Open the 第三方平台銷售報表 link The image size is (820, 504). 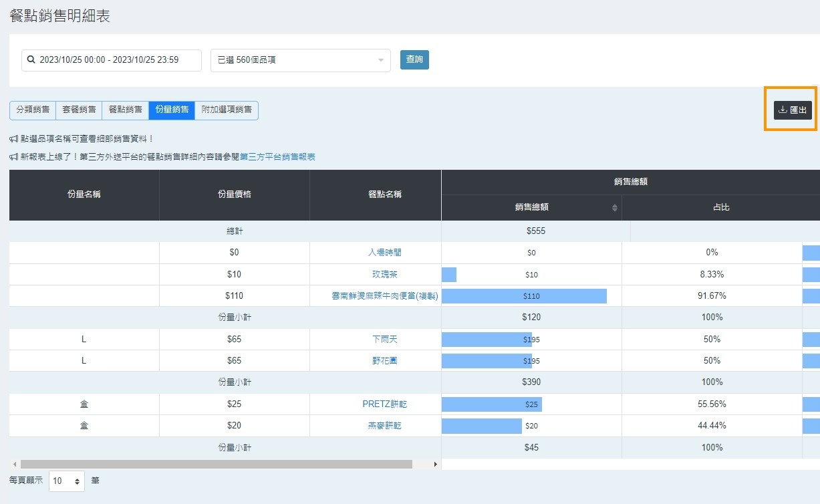pos(277,157)
